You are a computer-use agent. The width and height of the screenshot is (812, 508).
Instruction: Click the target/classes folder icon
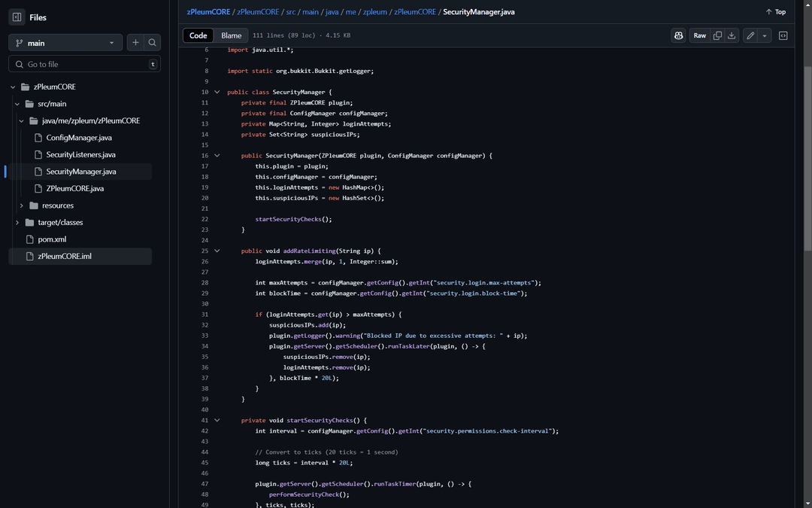pos(29,222)
